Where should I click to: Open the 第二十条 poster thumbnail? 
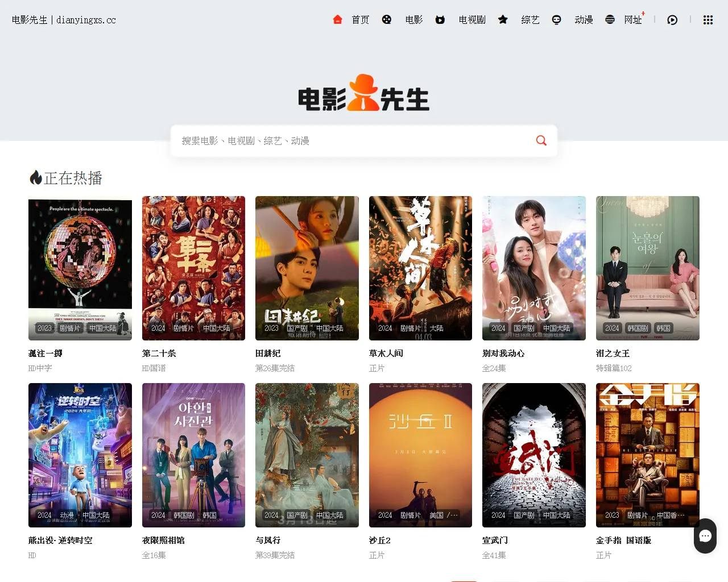pyautogui.click(x=193, y=268)
